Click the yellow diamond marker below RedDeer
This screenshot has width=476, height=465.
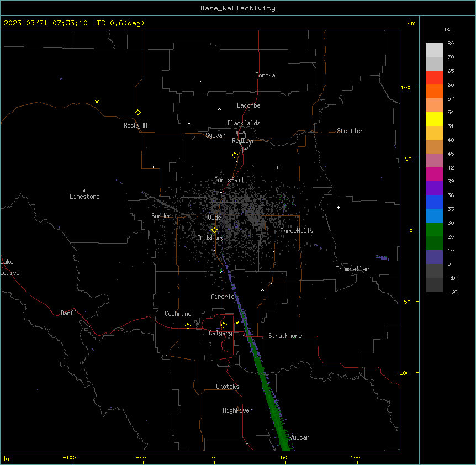tap(235, 155)
